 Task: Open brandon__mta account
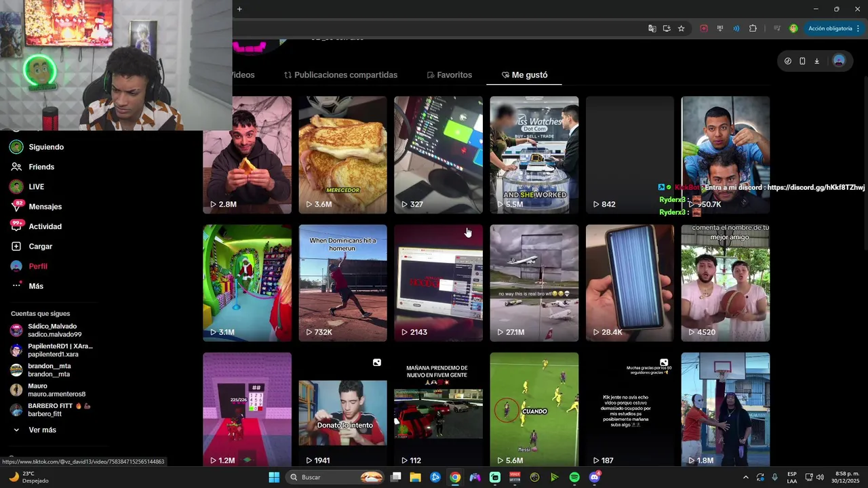(40, 370)
